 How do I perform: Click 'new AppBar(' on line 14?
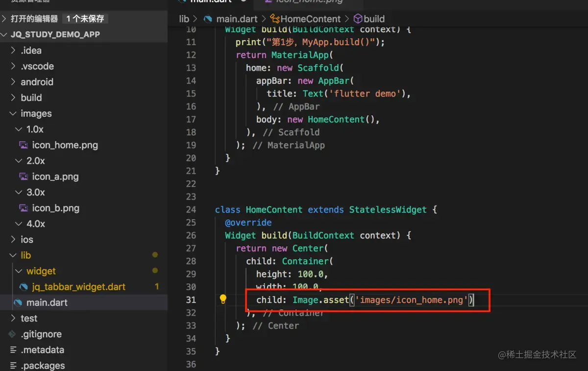pos(326,80)
